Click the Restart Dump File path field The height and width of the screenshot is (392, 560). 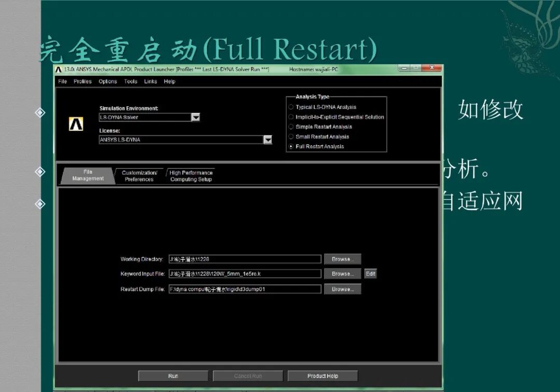[245, 289]
